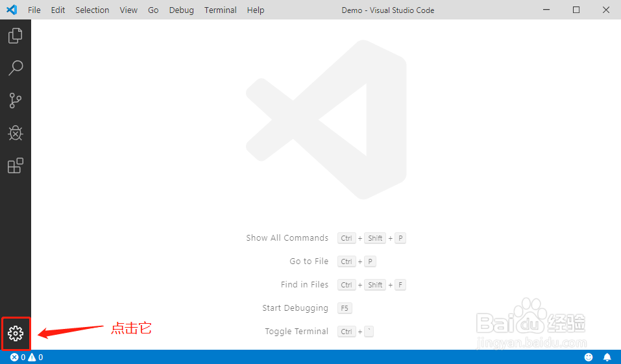Minimize the VS Code window
This screenshot has width=621, height=364.
click(x=546, y=10)
